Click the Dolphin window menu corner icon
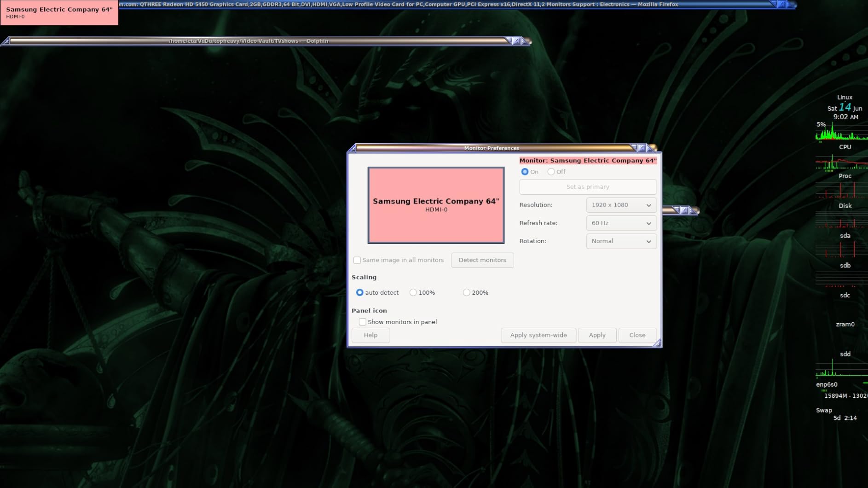The width and height of the screenshot is (868, 488). point(6,41)
